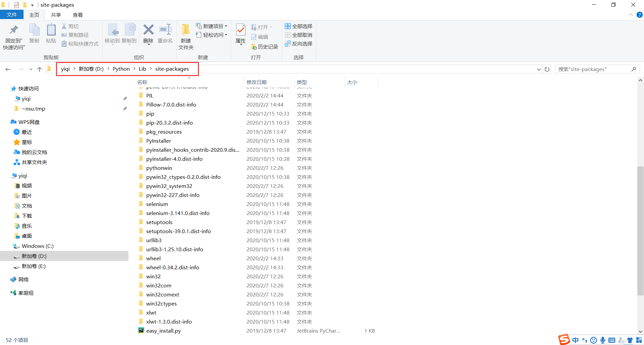
Task: Click Select none (全部取消)
Action: point(299,35)
